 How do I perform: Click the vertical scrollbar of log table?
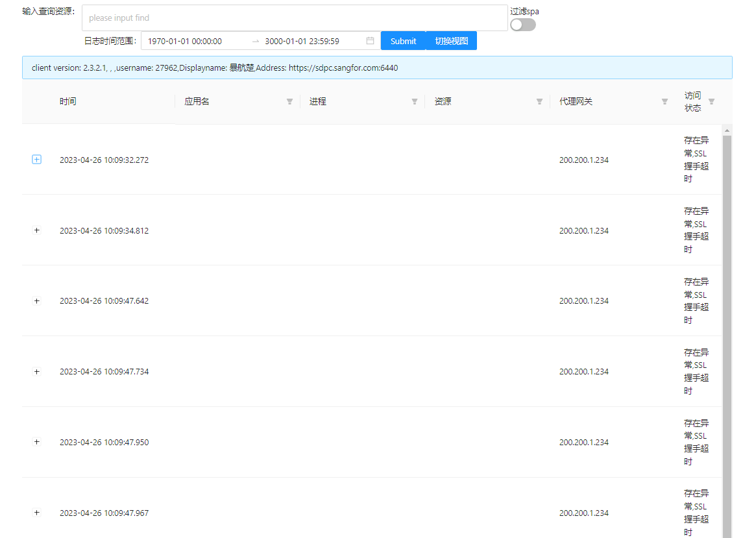tap(727, 324)
